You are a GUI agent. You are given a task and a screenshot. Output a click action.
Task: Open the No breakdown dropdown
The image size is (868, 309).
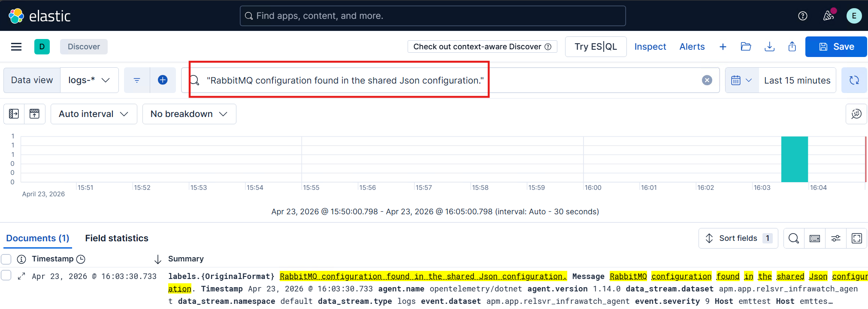click(189, 114)
